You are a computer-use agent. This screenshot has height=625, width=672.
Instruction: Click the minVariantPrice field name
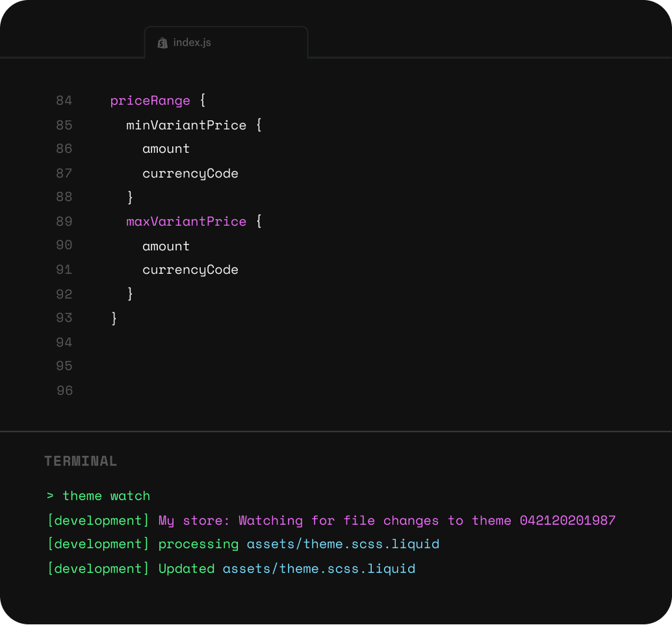187,125
